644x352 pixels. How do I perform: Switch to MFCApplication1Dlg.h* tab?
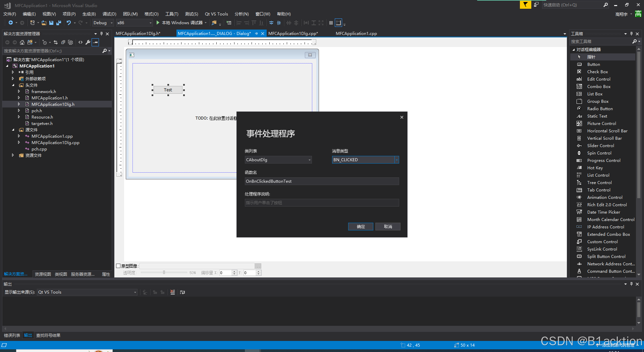[138, 34]
